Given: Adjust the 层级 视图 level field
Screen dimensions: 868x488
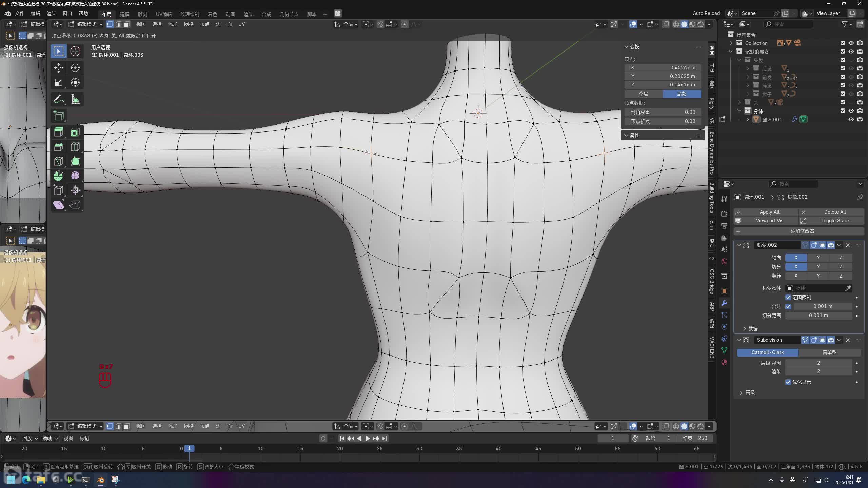Looking at the screenshot, I should [x=818, y=363].
